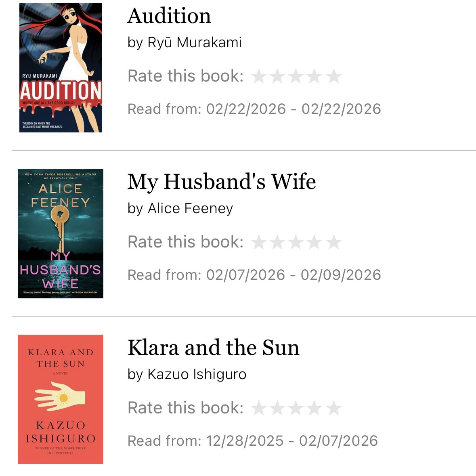The height and width of the screenshot is (476, 476).
Task: View author Alice Feeney
Action: click(190, 208)
